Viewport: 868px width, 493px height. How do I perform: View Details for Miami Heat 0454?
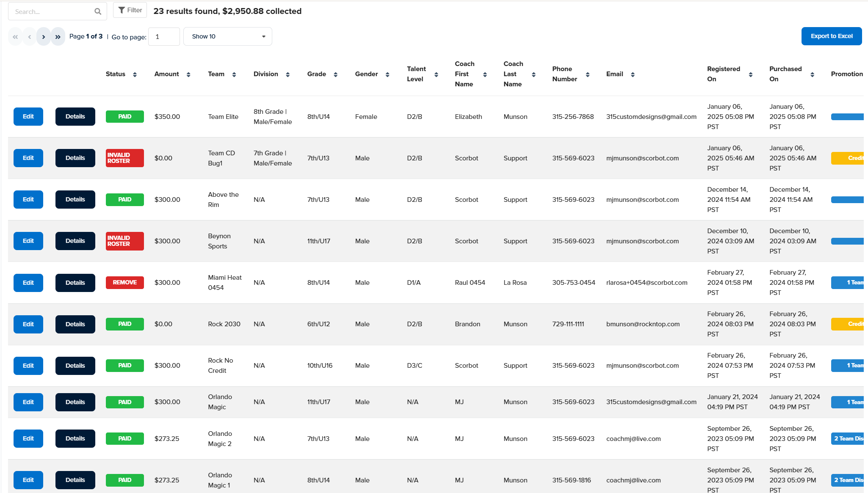pos(75,283)
